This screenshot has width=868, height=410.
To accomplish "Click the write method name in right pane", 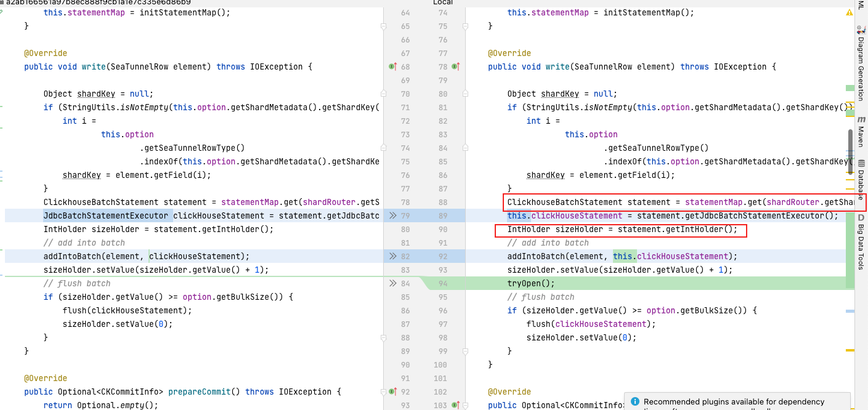I will 558,66.
